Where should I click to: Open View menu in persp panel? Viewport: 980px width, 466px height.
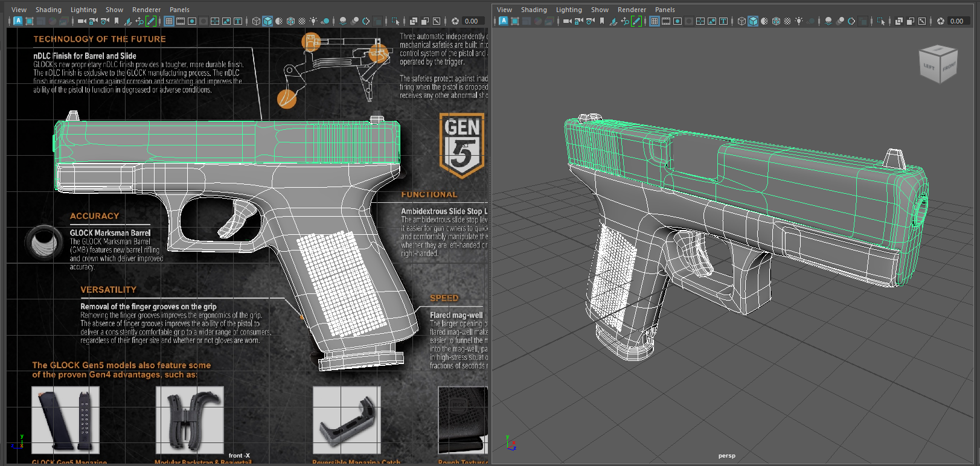click(x=504, y=10)
